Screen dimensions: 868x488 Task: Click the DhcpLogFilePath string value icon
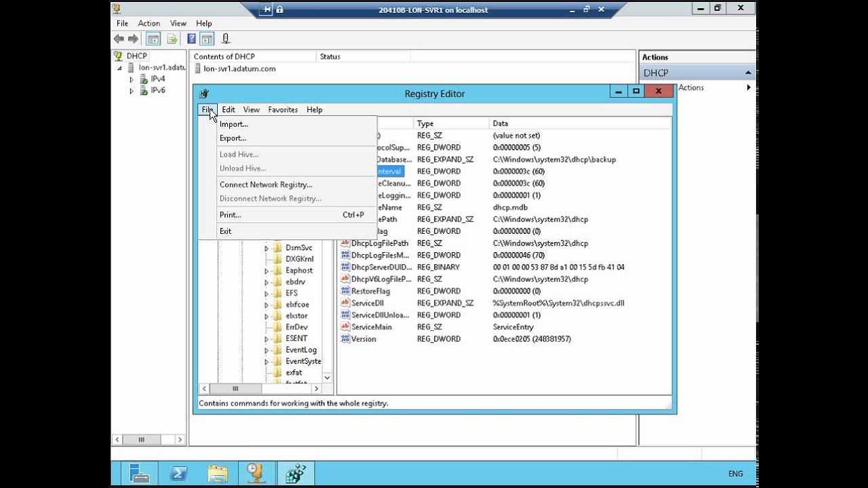click(x=345, y=243)
